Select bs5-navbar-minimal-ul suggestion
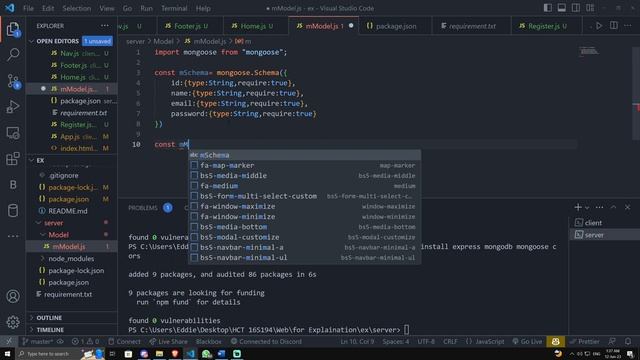 (304, 258)
